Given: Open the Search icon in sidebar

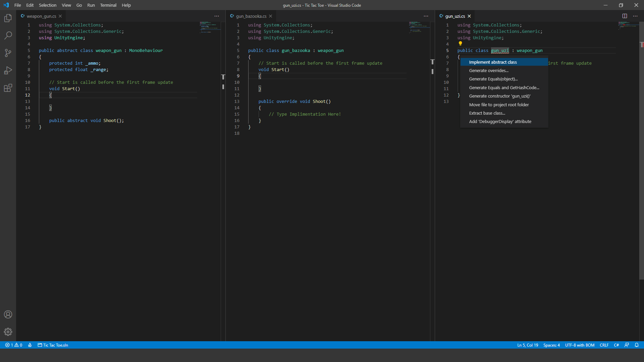Looking at the screenshot, I should (8, 35).
